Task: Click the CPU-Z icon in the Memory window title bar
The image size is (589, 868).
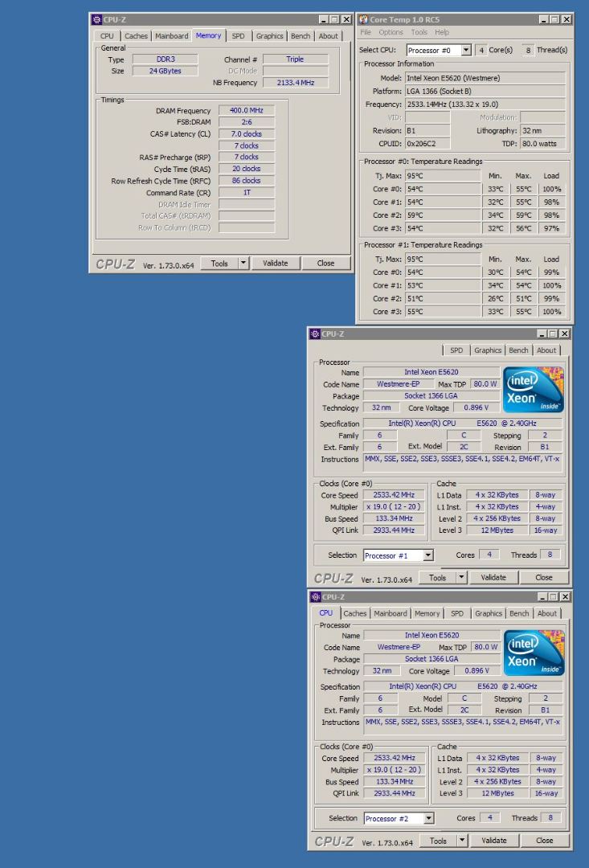Action: coord(97,19)
